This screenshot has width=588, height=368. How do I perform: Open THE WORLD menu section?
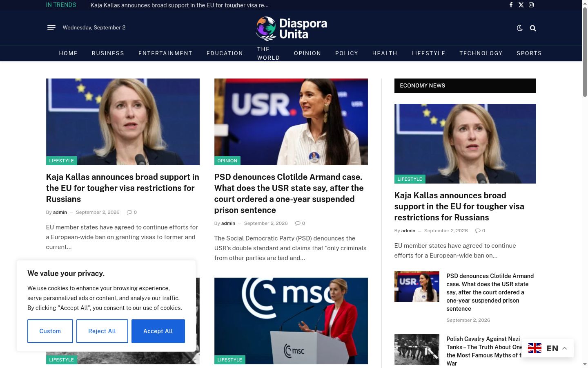pos(268,53)
